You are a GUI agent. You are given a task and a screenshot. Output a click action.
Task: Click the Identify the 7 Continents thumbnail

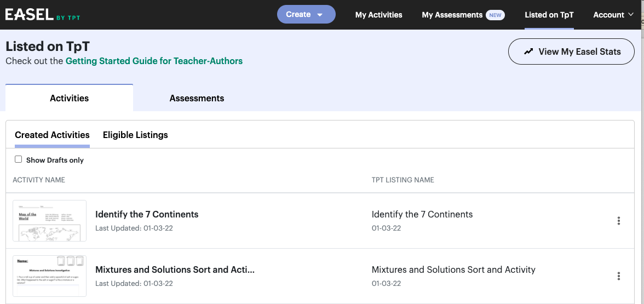[x=50, y=221]
